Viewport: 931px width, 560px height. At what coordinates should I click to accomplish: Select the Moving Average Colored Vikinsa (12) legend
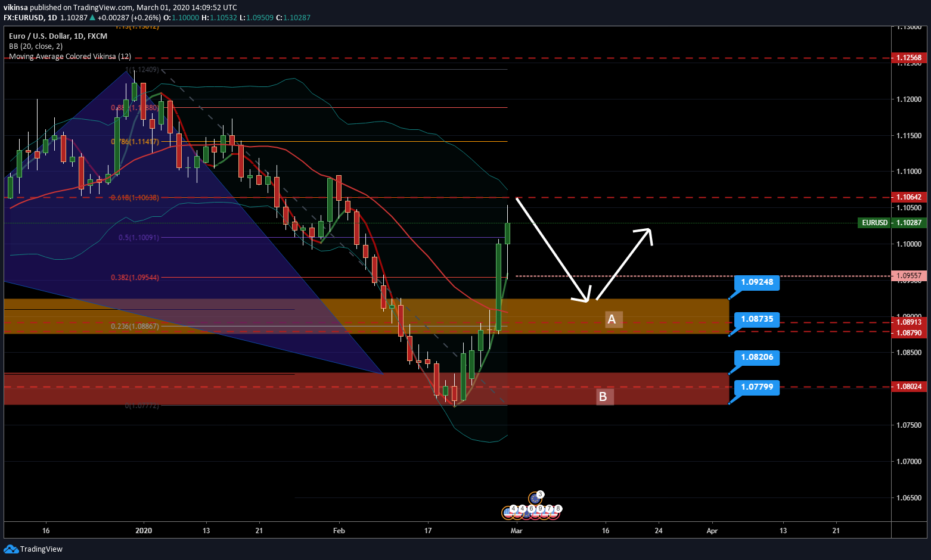(70, 57)
